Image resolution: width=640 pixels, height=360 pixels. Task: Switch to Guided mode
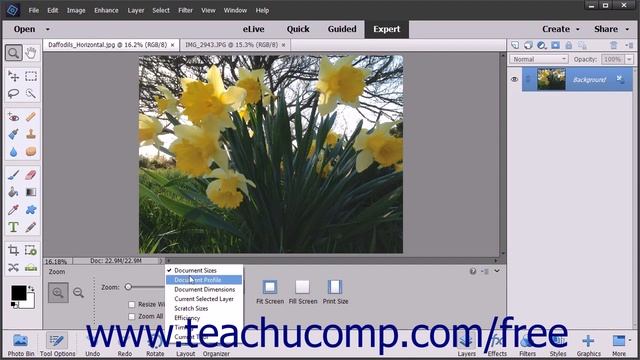pyautogui.click(x=342, y=29)
